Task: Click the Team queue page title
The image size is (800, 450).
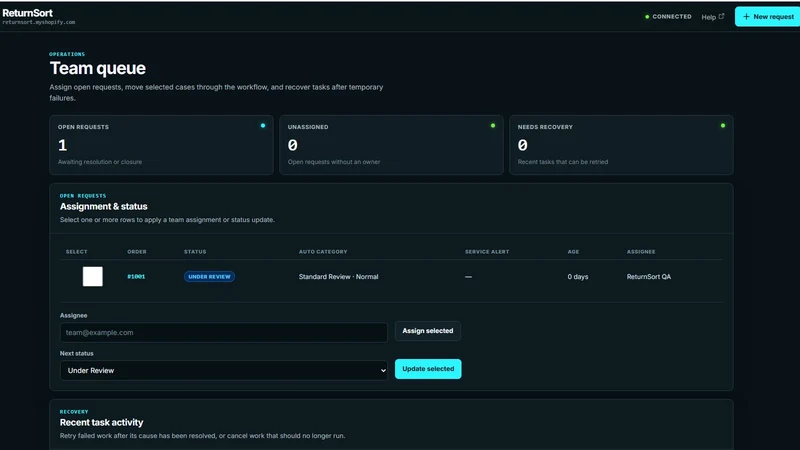Action: [97, 68]
